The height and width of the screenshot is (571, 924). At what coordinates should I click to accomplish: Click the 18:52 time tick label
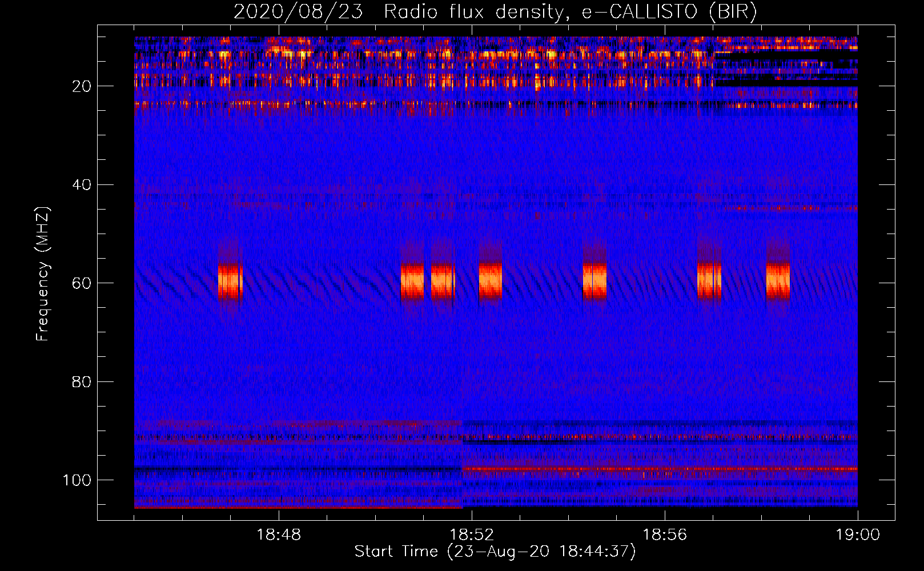coord(472,535)
